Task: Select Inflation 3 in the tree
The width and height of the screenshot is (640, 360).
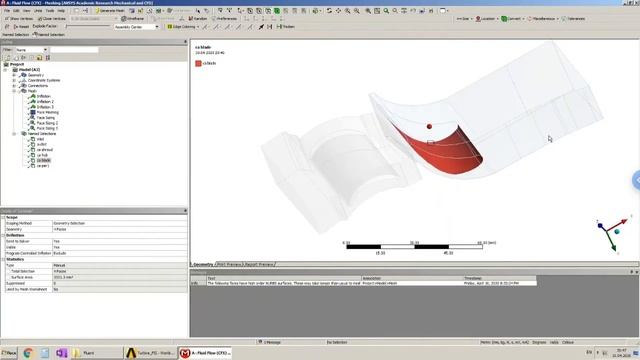Action: tap(45, 107)
